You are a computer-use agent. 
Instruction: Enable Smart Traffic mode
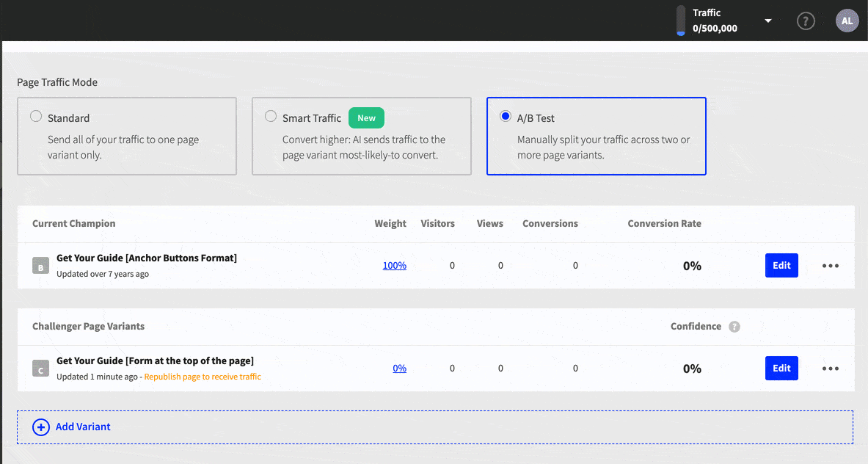tap(271, 116)
